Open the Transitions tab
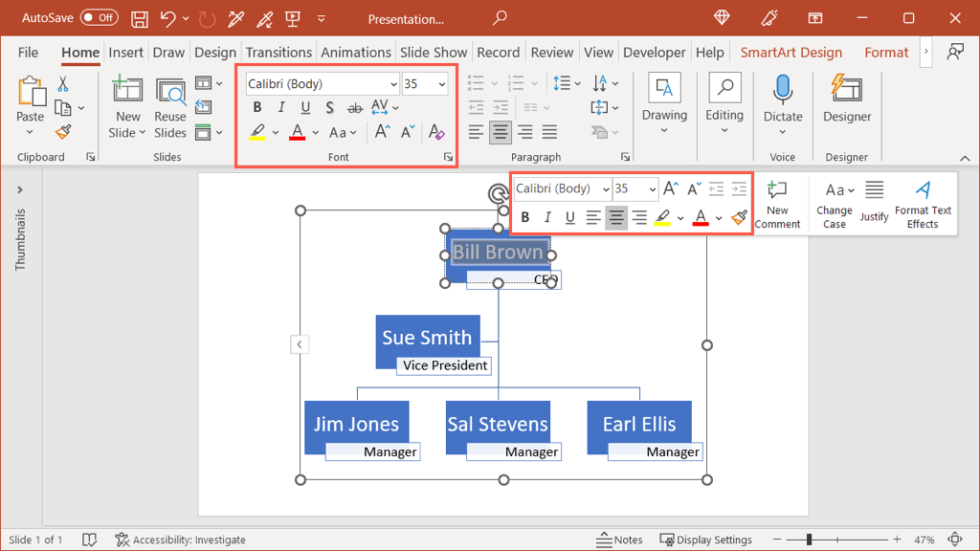This screenshot has width=980, height=551. pos(278,53)
